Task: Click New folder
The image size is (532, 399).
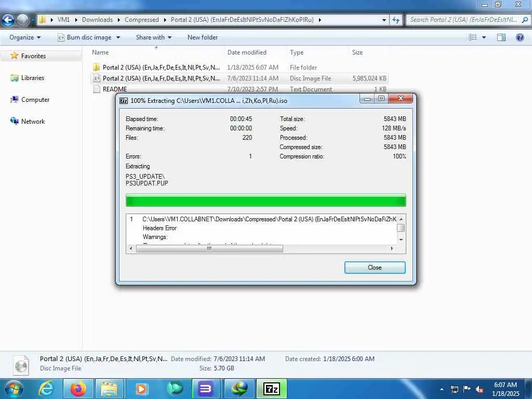Action: (203, 37)
